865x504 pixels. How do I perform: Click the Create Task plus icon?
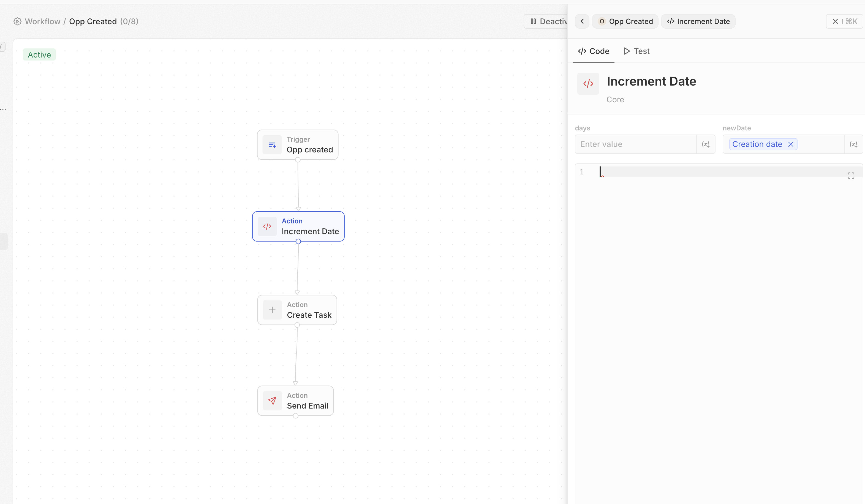272,310
